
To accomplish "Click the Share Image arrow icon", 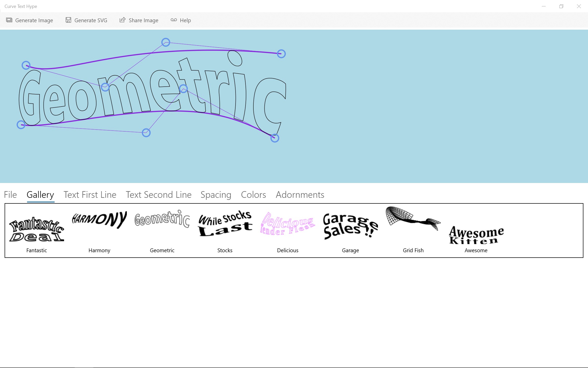I will coord(122,20).
